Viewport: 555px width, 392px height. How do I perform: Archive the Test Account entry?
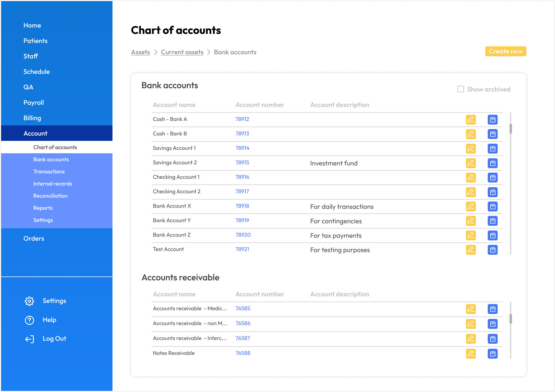pos(492,250)
